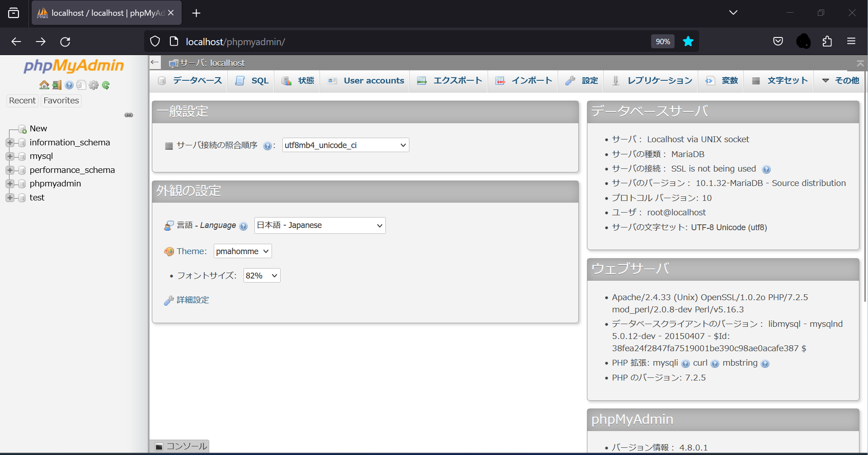Open the documentation pages icon next to the gear
This screenshot has width=868, height=455.
(81, 85)
